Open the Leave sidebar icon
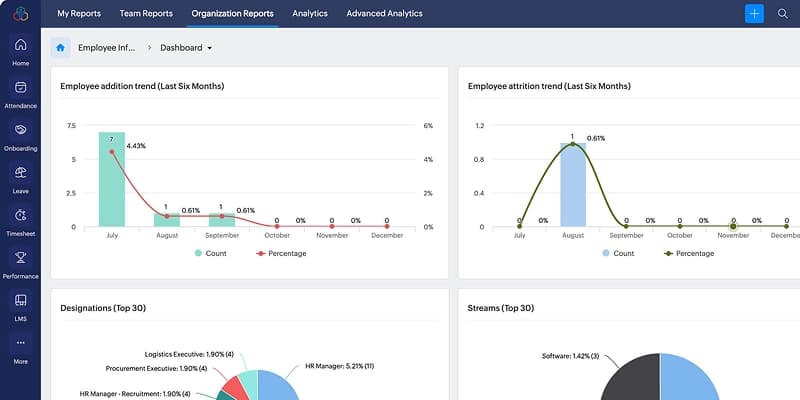The height and width of the screenshot is (400, 800). pos(20,172)
